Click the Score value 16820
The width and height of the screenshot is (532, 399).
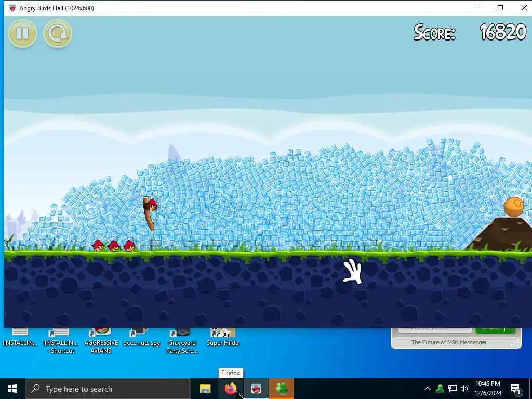[503, 33]
